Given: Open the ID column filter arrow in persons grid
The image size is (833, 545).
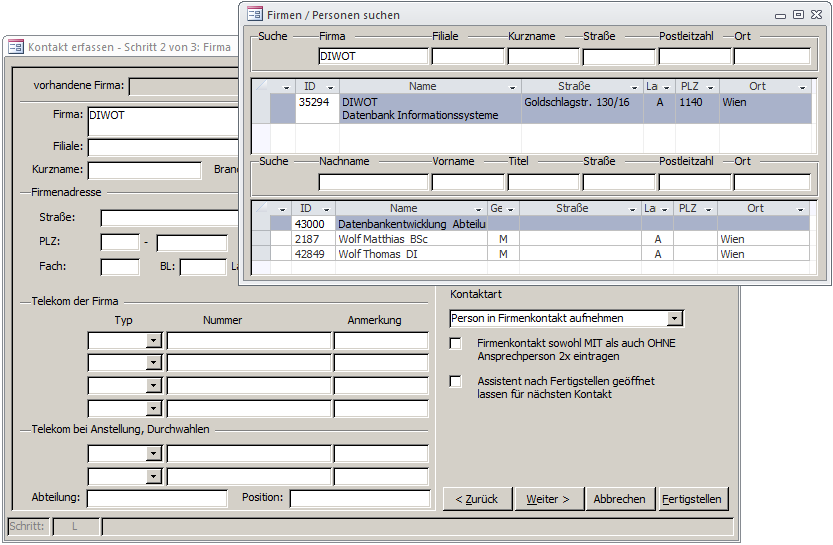Looking at the screenshot, I should [326, 209].
